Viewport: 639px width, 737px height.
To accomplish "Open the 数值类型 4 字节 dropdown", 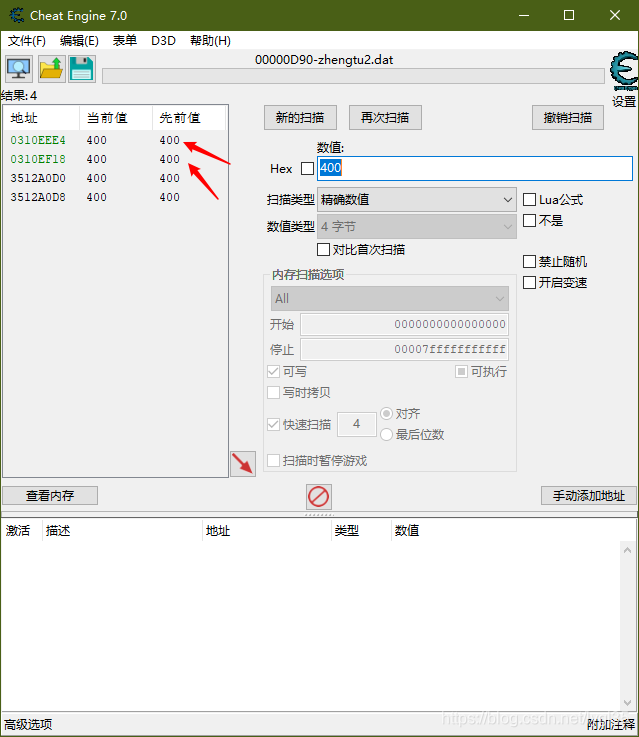I will [x=417, y=227].
